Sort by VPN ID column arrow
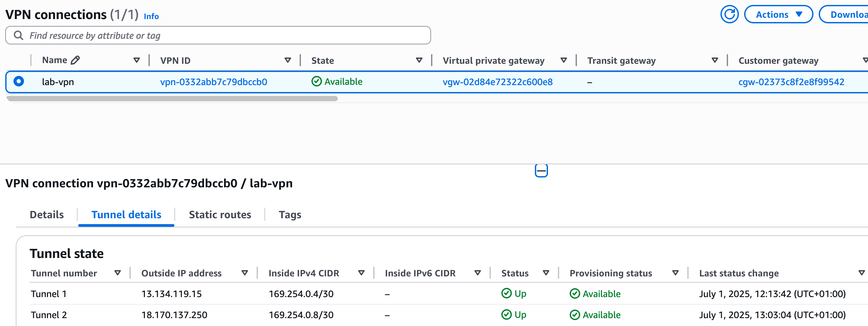Screen dimensions: 868x326 pos(287,60)
